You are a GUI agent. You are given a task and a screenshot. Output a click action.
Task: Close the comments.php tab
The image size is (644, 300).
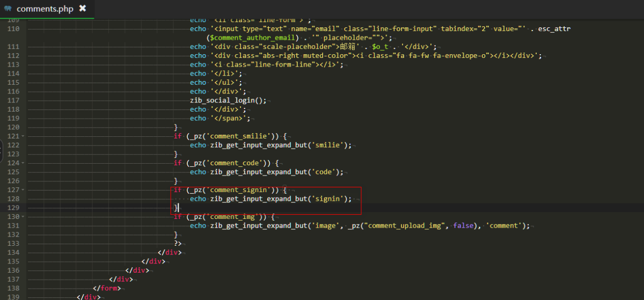tap(82, 9)
